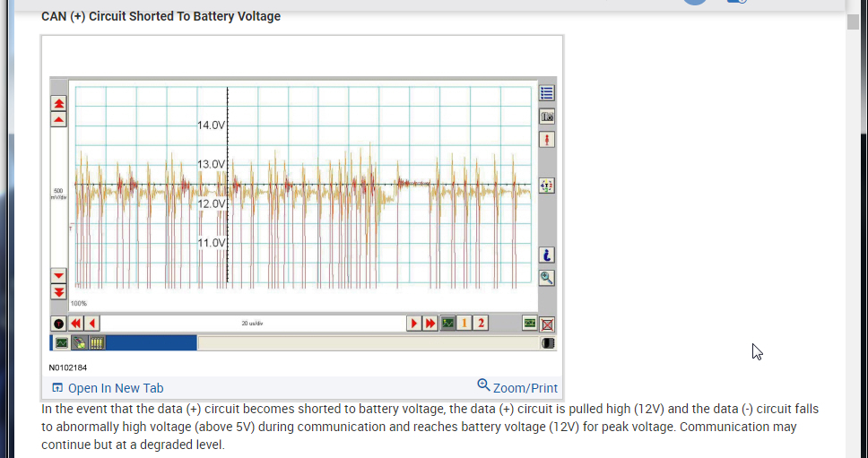
Task: Click the single up arrow on voltage scale
Action: click(x=58, y=119)
